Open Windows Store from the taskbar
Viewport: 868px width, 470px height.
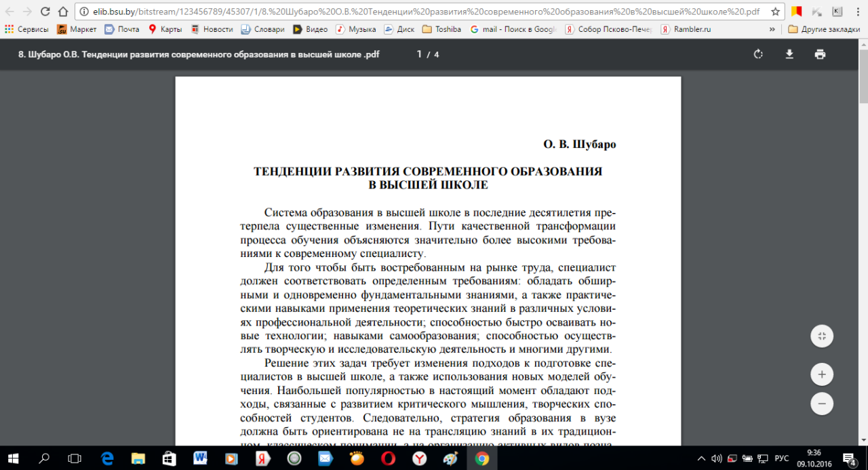(170, 458)
